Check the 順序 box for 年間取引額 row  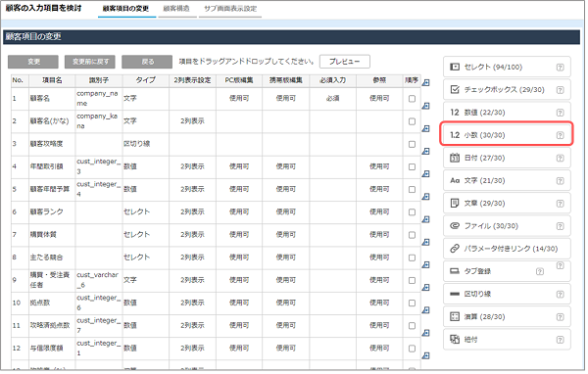pos(412,166)
